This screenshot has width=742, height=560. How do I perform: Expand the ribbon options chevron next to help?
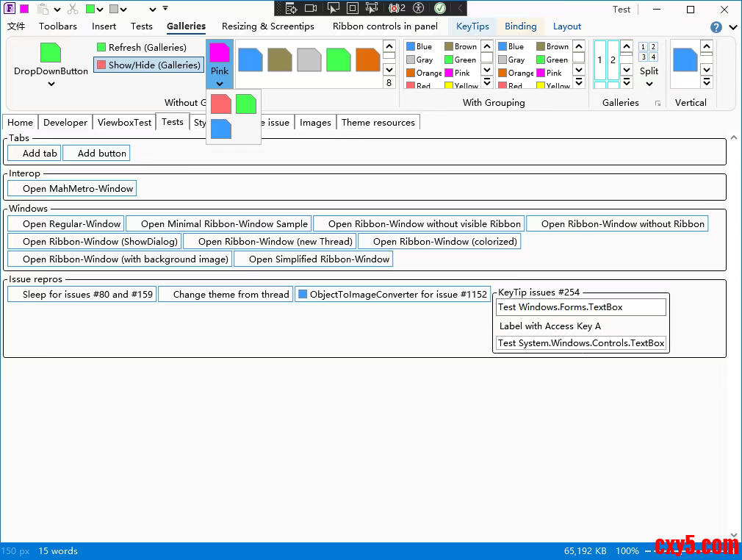coord(732,28)
